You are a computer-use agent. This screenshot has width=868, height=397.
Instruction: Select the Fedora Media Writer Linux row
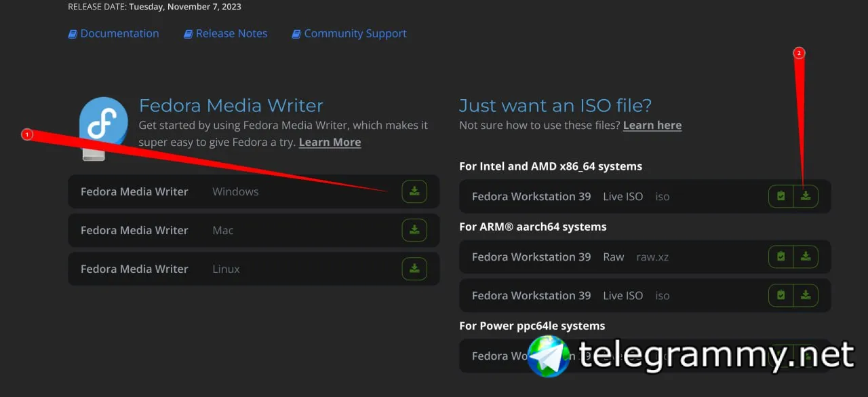coord(254,269)
